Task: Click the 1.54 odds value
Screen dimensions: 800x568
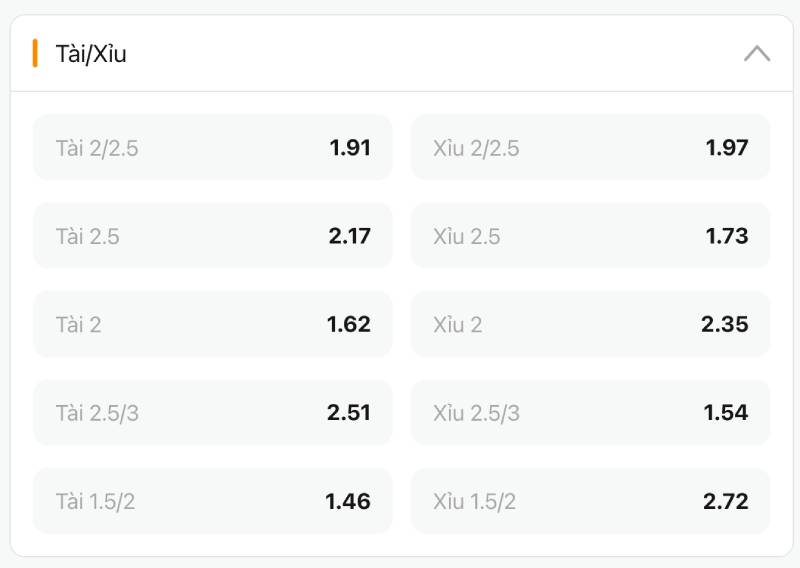Action: click(x=727, y=412)
